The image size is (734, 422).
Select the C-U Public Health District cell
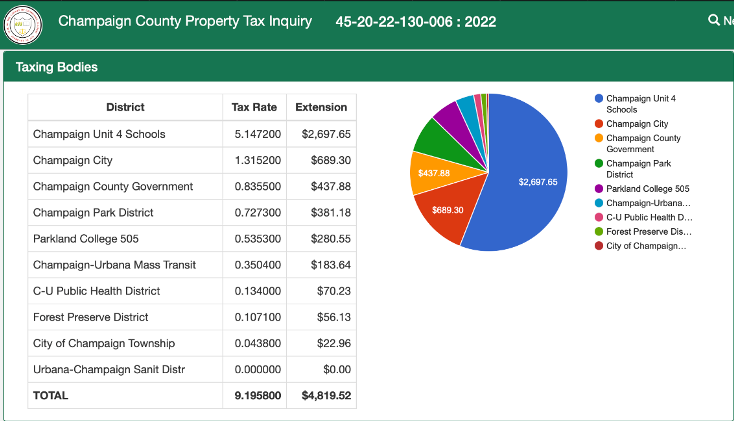pyautogui.click(x=125, y=291)
